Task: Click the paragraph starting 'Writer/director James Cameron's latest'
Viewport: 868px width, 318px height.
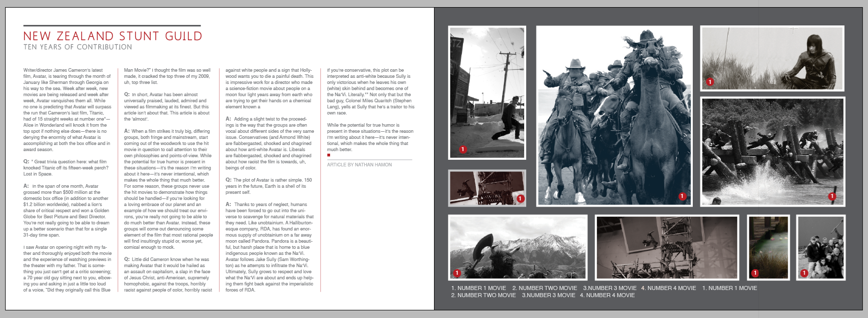Action: coord(67,110)
